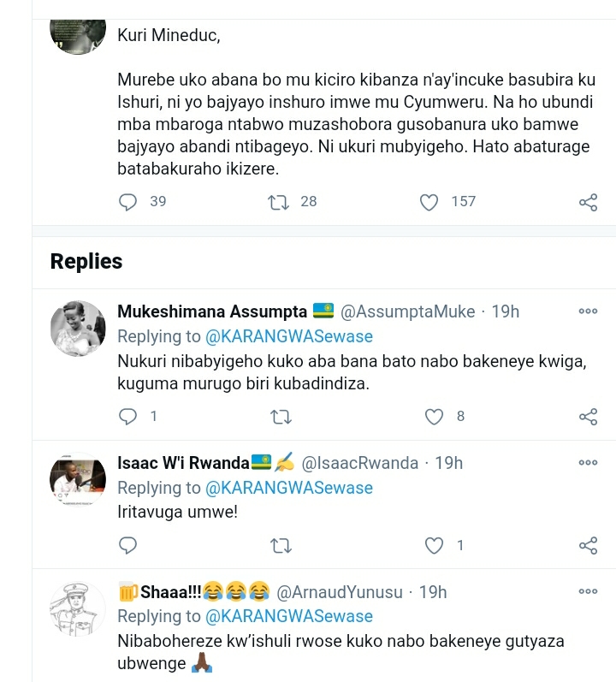The image size is (616, 682).
Task: Like Isaac W'i Rwanda's reply
Action: click(435, 545)
